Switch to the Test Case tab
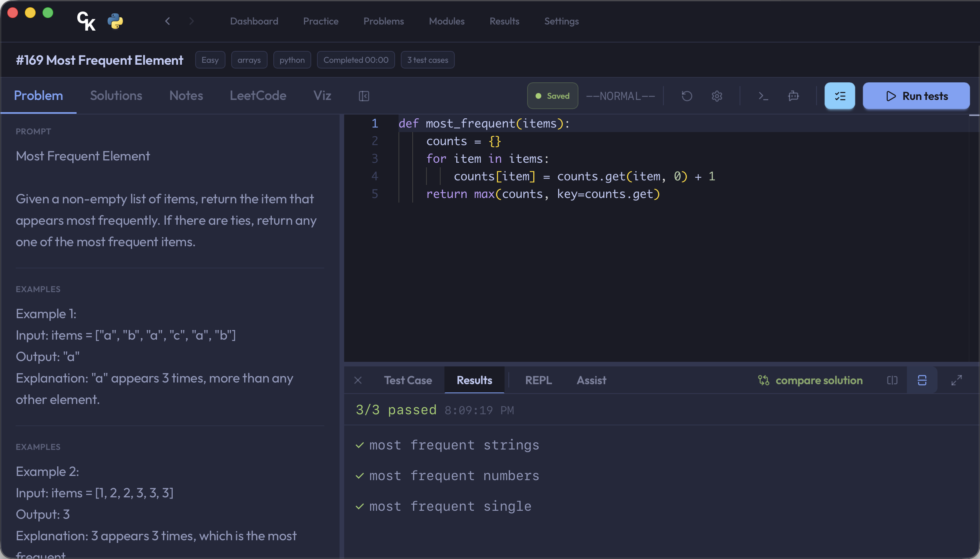The height and width of the screenshot is (559, 980). (408, 381)
